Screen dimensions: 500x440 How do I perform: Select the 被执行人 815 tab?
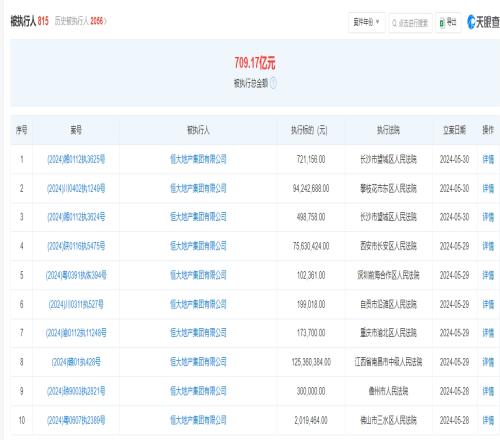coord(29,21)
